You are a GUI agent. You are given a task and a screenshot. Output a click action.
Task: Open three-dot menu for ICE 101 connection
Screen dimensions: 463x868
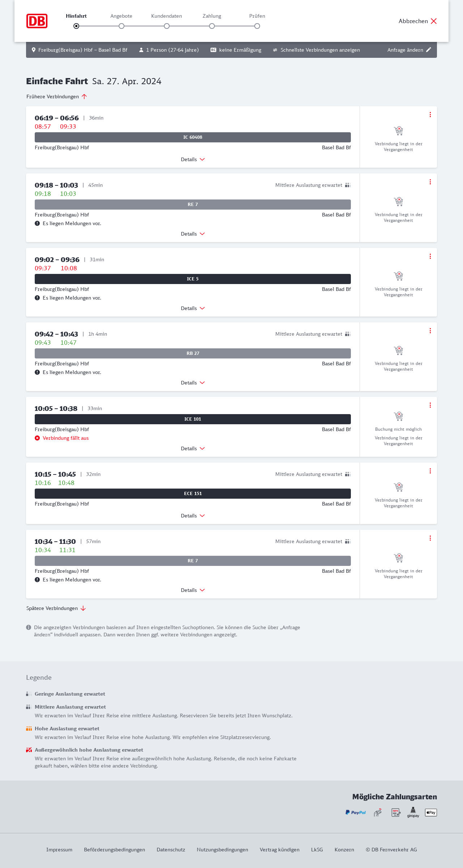click(430, 405)
